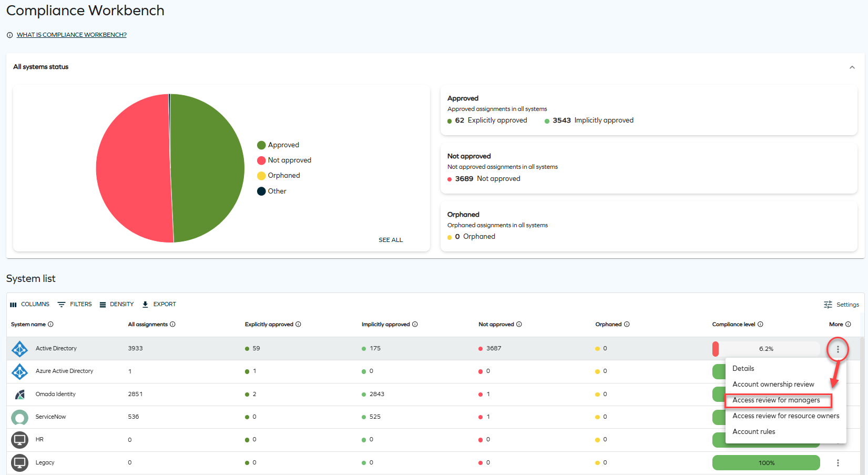The image size is (868, 475).
Task: Toggle Approved legend entry in pie chart
Action: [x=278, y=145]
